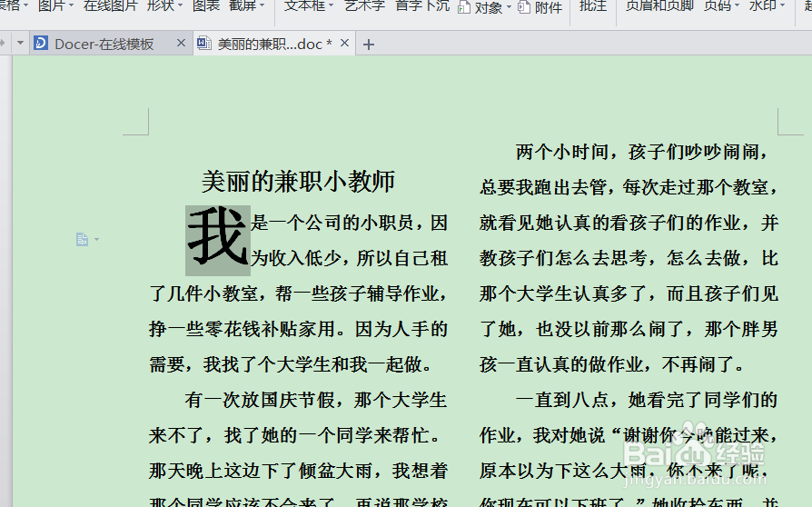Image resolution: width=812 pixels, height=507 pixels.
Task: Click 批注 (Comment) in the toolbar
Action: (593, 5)
